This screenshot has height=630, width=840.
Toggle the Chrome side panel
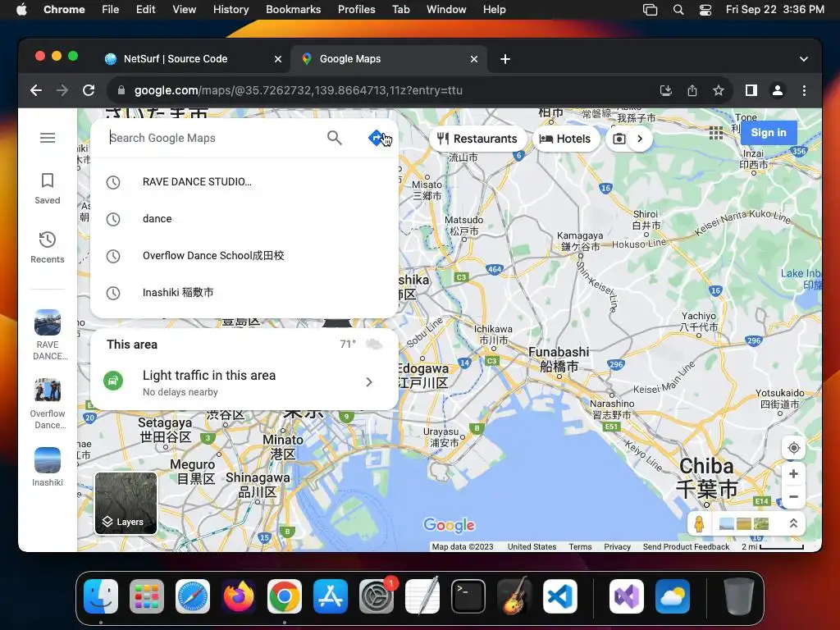point(751,90)
